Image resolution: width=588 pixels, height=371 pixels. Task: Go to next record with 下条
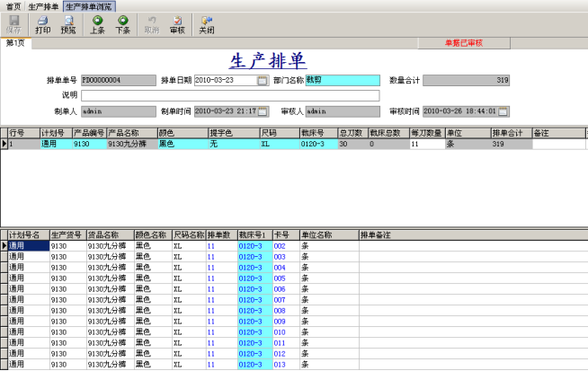point(122,24)
